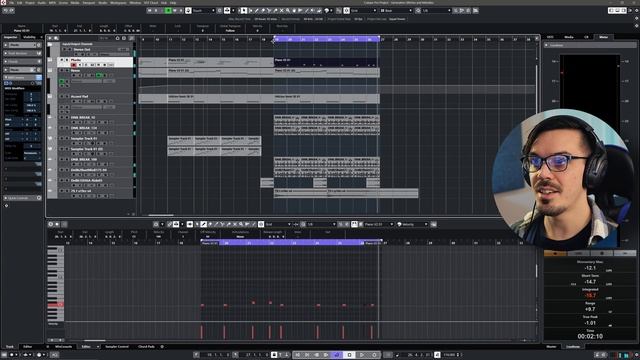Click the automation mode icon beside the Touch dropdown

click(x=188, y=11)
